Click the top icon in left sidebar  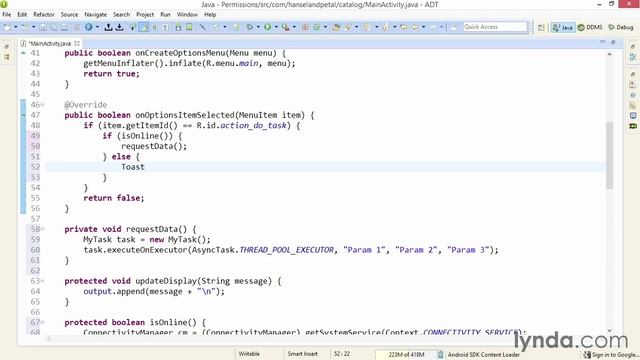coord(7,47)
